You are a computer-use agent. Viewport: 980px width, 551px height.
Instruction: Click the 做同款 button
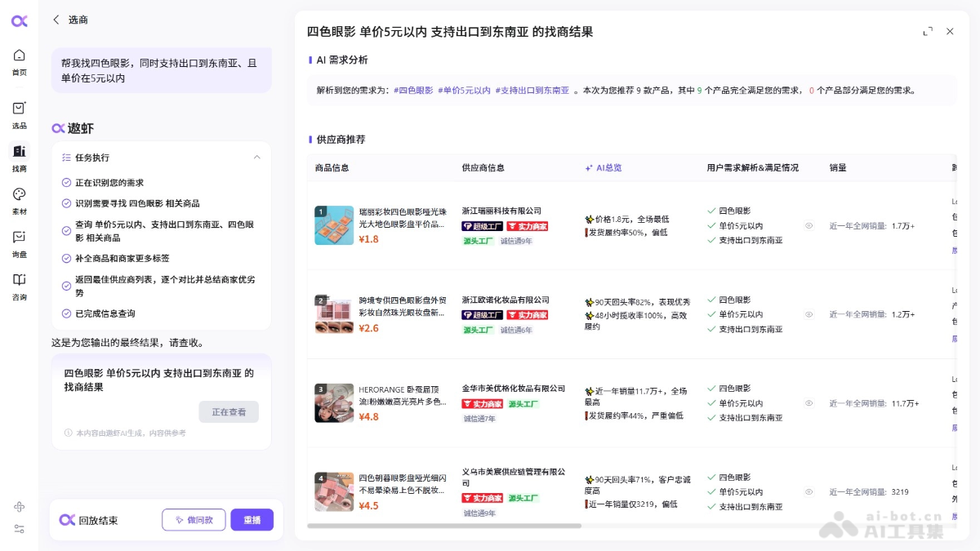194,520
